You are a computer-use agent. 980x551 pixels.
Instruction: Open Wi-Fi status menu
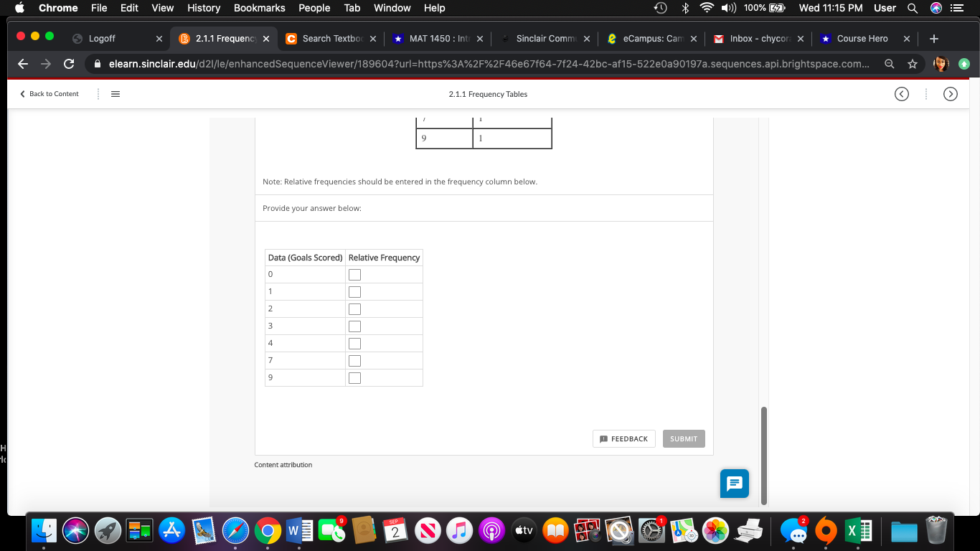[708, 8]
